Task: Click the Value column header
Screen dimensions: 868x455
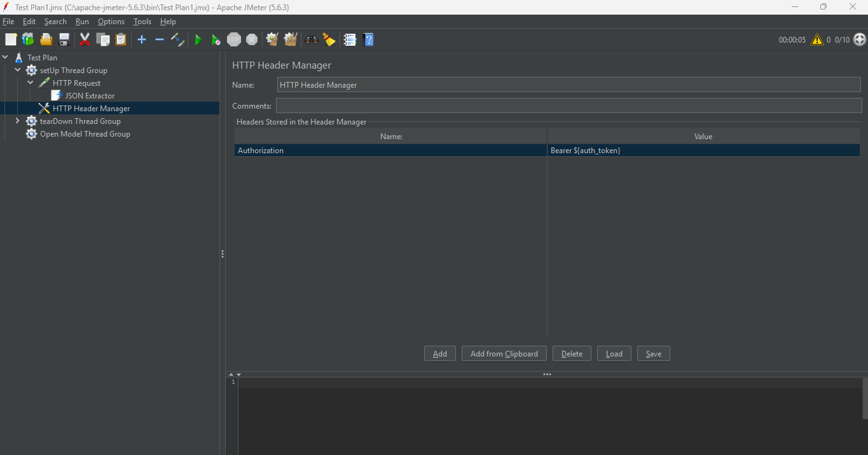Action: click(x=703, y=136)
